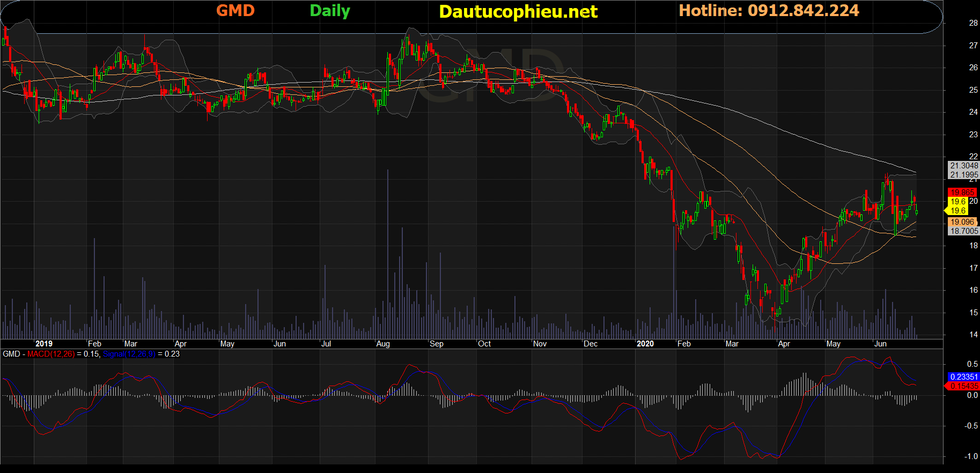Select the 14 price axis label

pyautogui.click(x=973, y=335)
